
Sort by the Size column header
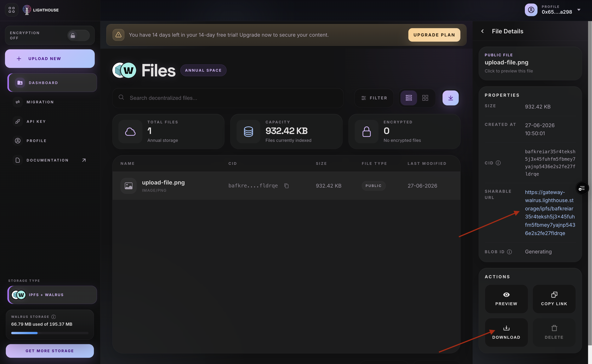tap(321, 163)
